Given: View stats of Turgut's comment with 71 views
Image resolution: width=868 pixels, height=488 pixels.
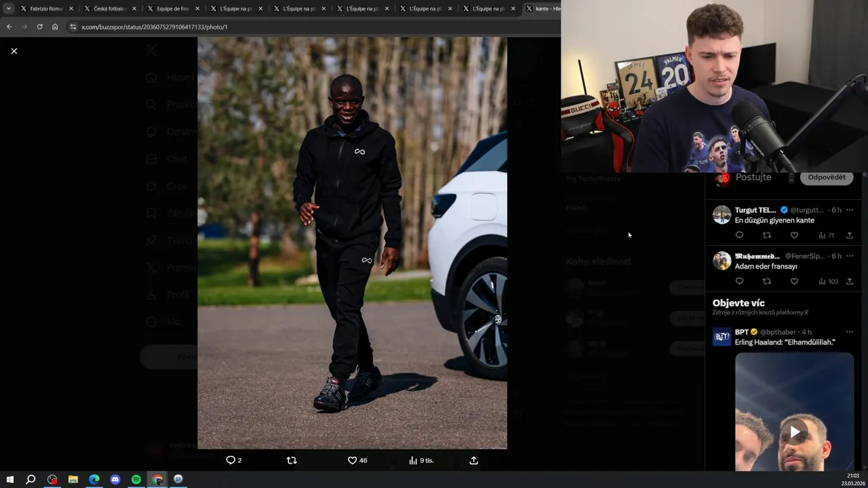Looking at the screenshot, I should coord(826,235).
